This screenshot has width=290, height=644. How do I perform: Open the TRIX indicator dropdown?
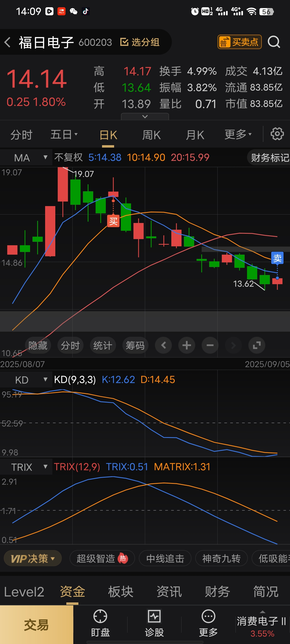pyautogui.click(x=26, y=467)
